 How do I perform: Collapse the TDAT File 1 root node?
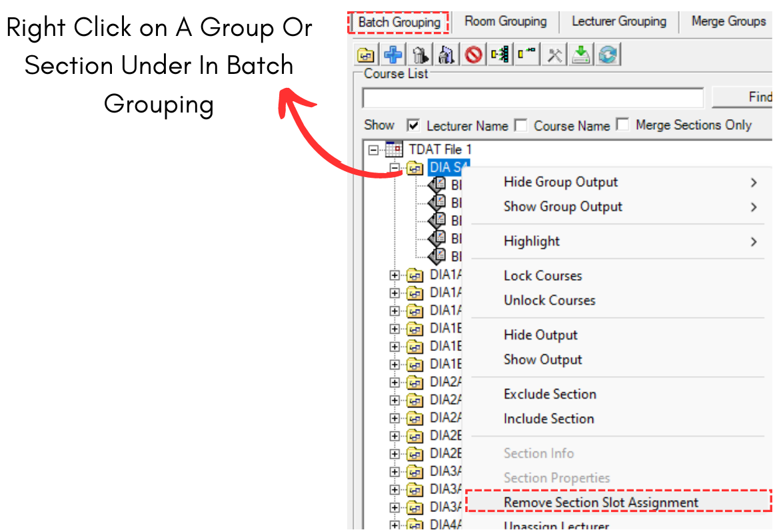[374, 149]
